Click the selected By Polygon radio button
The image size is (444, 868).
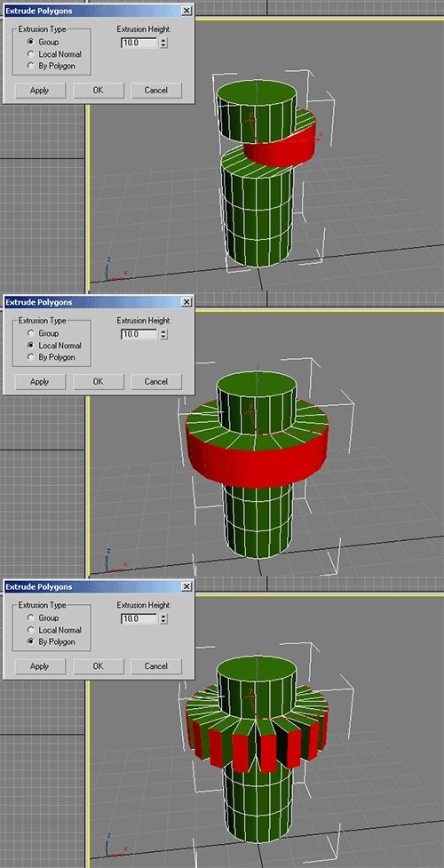pos(31,641)
